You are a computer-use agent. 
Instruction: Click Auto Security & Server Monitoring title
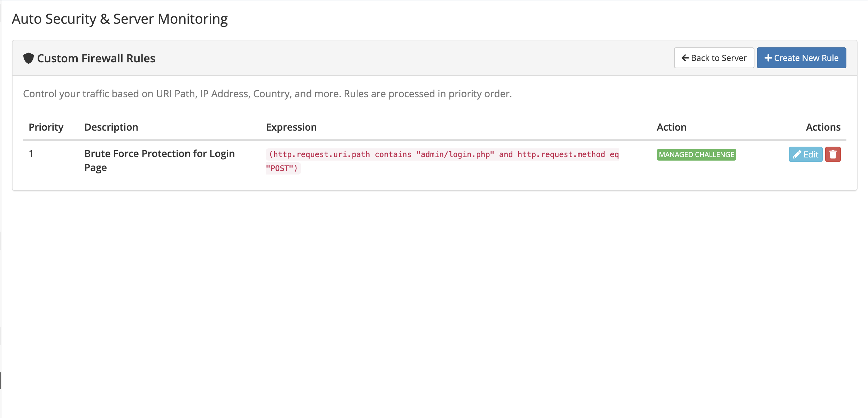click(120, 19)
